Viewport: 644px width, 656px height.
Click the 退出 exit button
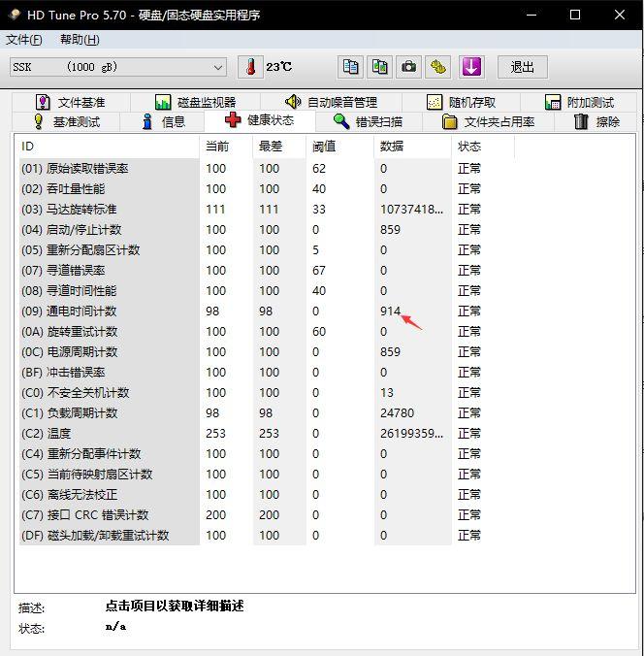pyautogui.click(x=523, y=67)
